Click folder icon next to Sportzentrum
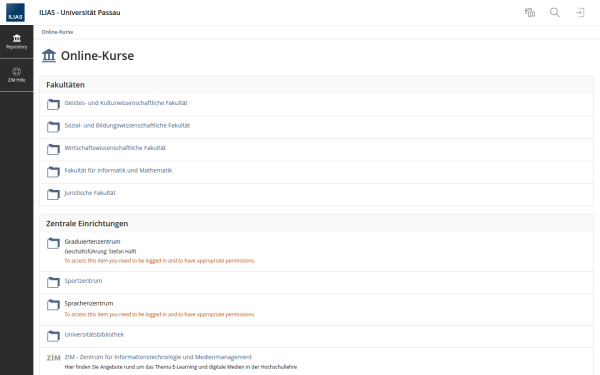 (53, 282)
